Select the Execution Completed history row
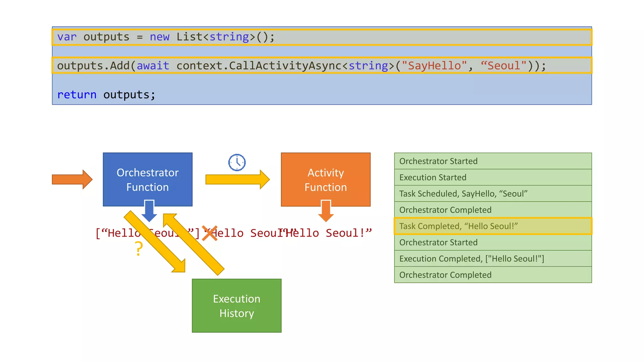This screenshot has width=644, height=362. coord(493,259)
